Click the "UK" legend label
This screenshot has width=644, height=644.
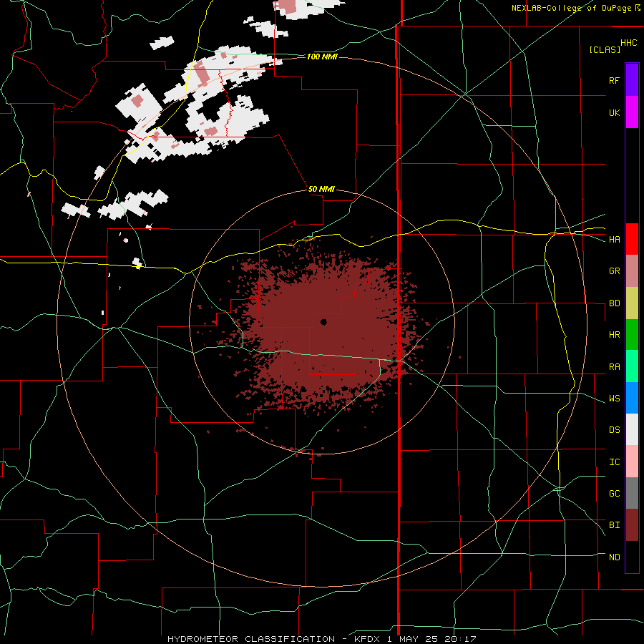[x=614, y=112]
